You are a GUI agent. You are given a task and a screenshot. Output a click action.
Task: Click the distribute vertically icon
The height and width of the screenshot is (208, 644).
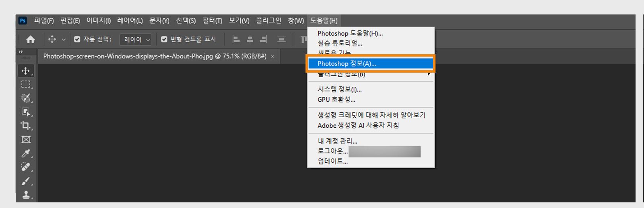(x=282, y=39)
